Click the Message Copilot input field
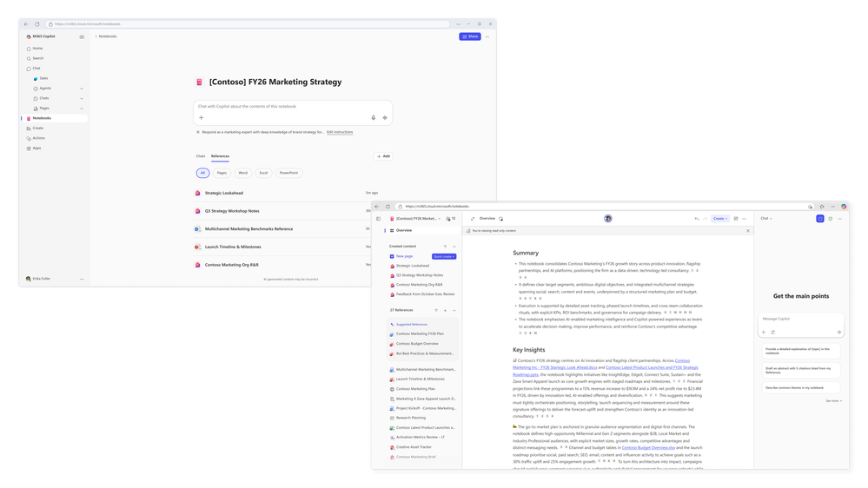The width and height of the screenshot is (868, 488). tap(800, 319)
